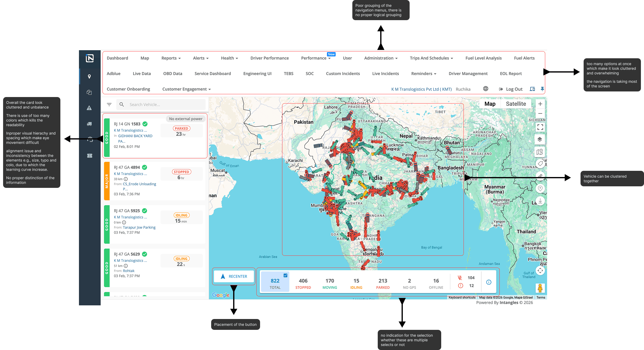Click the Log Out link

coord(514,89)
